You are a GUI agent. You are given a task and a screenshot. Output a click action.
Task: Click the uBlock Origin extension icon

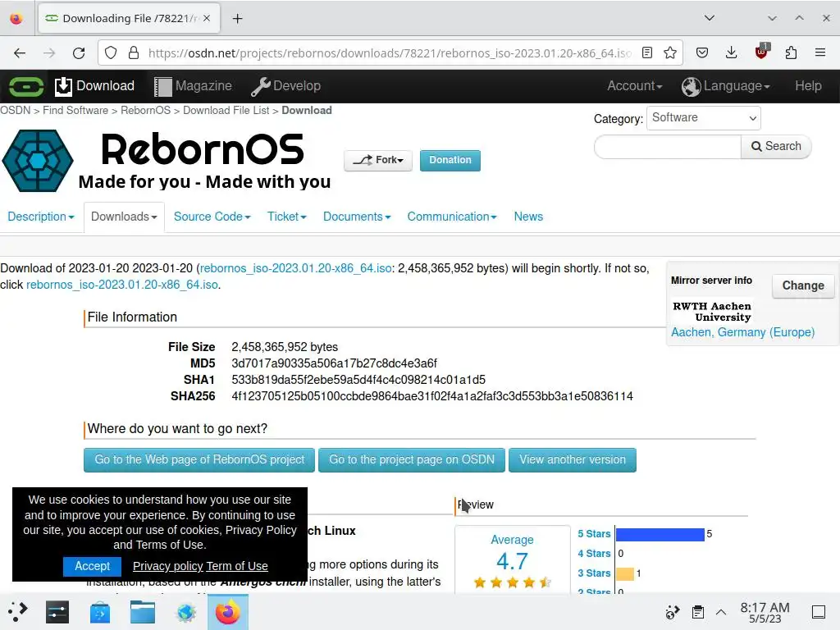(x=762, y=52)
